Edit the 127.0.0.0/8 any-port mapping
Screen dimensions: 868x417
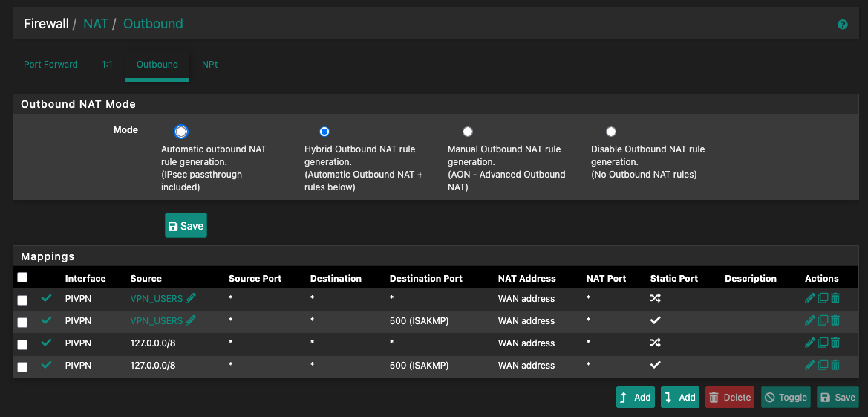pos(809,343)
